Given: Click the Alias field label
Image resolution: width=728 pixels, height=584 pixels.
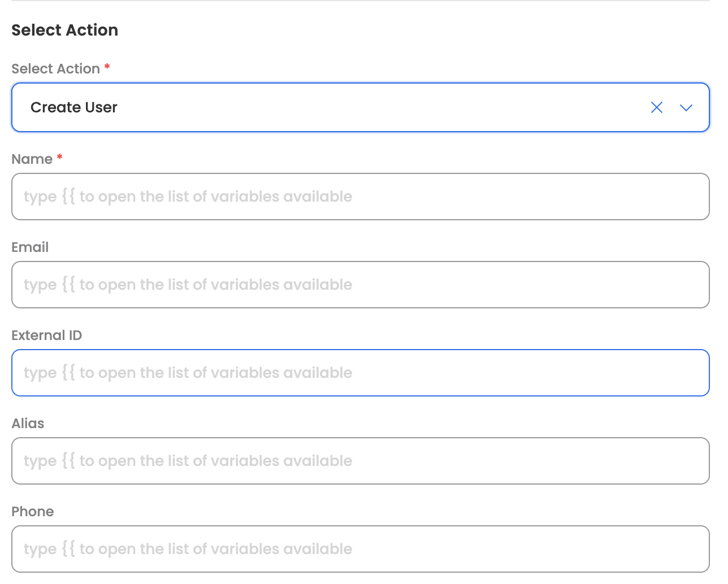Looking at the screenshot, I should [28, 424].
